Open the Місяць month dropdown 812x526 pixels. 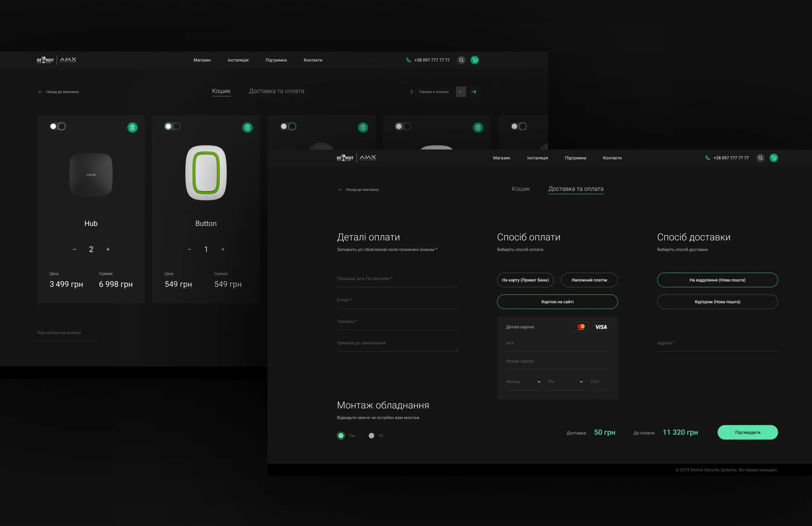523,382
